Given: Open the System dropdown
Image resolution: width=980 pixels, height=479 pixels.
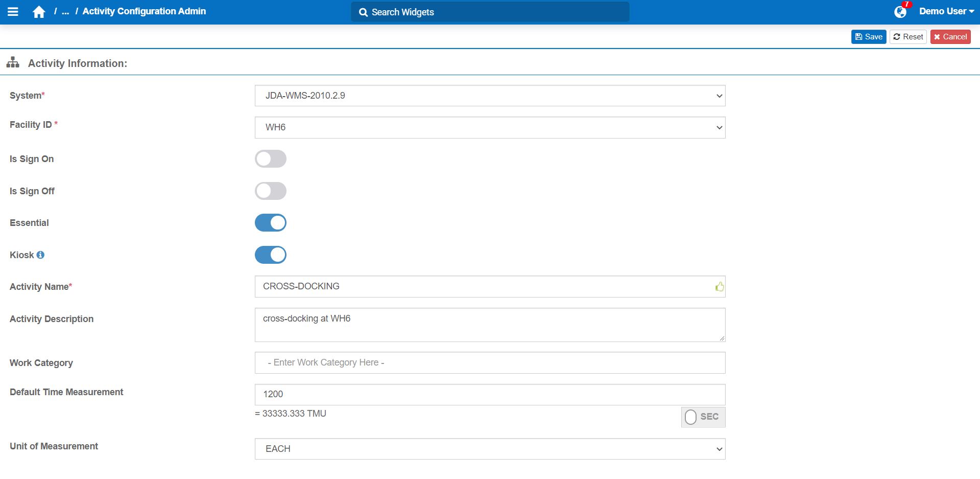Looking at the screenshot, I should pyautogui.click(x=490, y=96).
